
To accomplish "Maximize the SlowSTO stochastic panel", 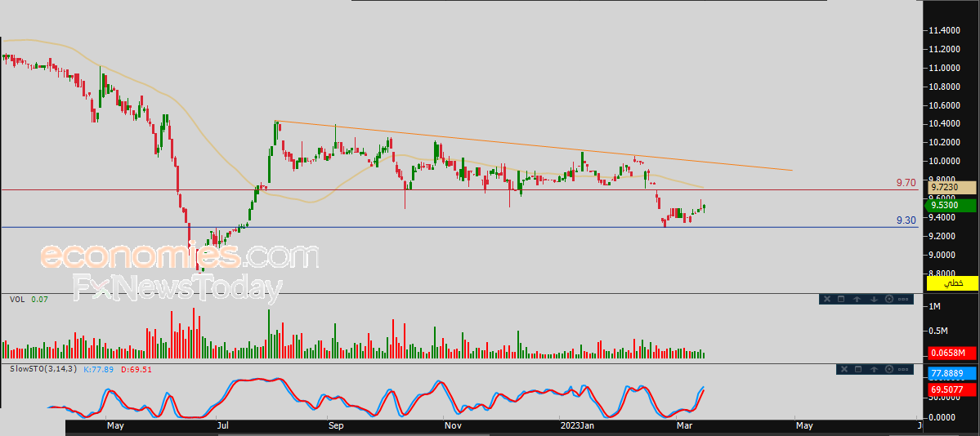I will click(859, 370).
